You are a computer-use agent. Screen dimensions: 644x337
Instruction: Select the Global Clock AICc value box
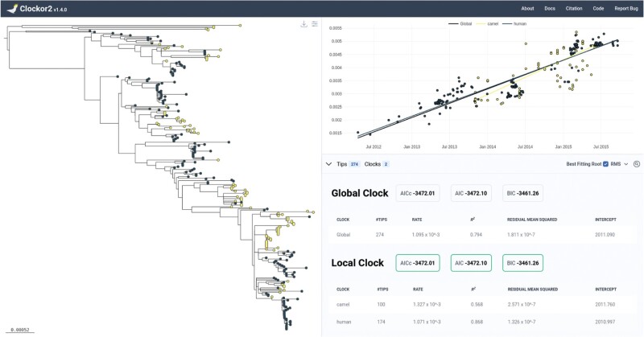click(x=419, y=194)
